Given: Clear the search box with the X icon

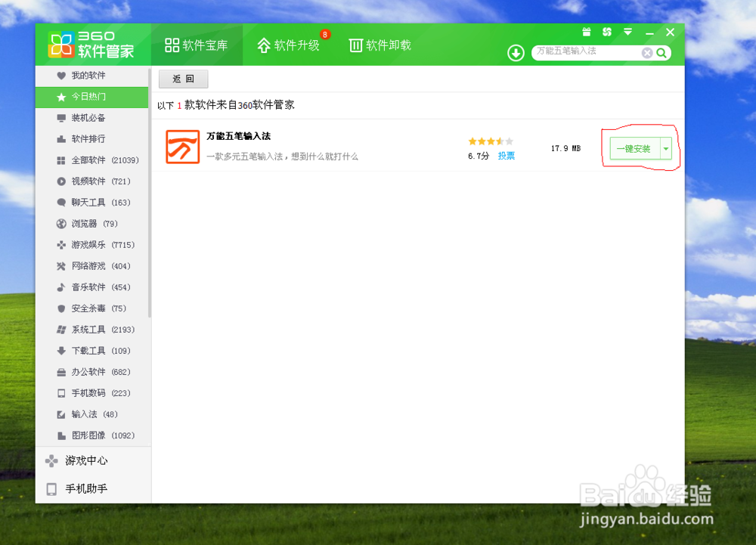Looking at the screenshot, I should 647,53.
